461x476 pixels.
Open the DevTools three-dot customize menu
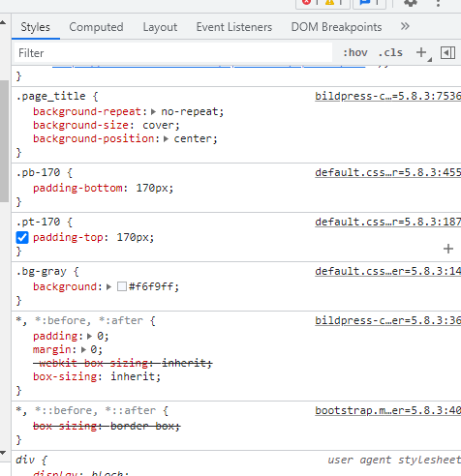pyautogui.click(x=438, y=3)
